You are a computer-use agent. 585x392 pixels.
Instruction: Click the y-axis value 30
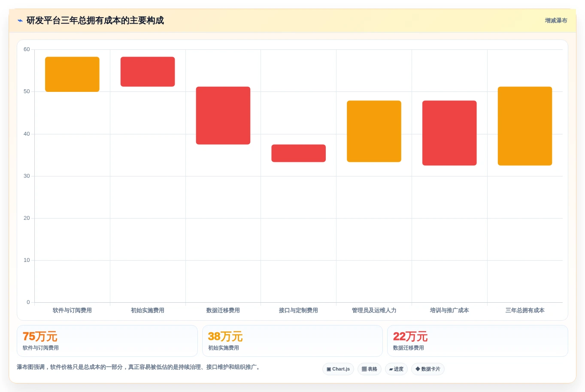click(27, 176)
